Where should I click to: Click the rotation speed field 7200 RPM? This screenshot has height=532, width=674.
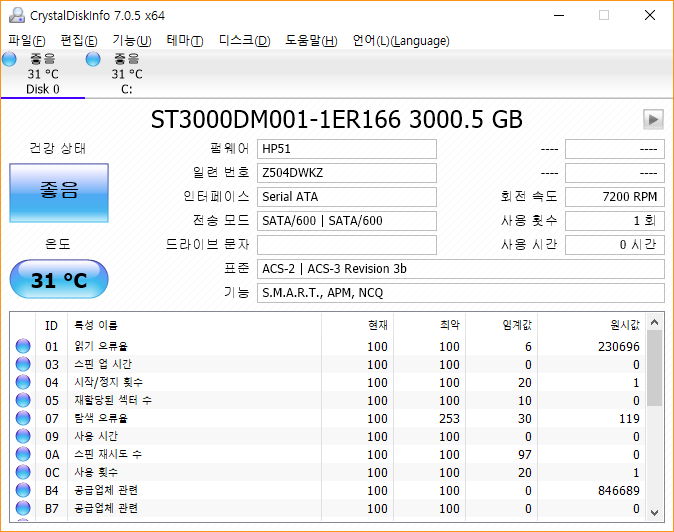(615, 197)
